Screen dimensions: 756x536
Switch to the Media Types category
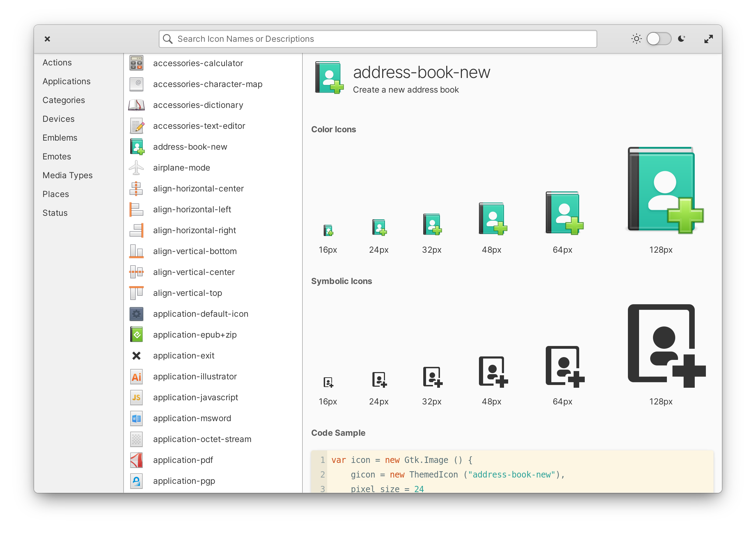pyautogui.click(x=68, y=175)
